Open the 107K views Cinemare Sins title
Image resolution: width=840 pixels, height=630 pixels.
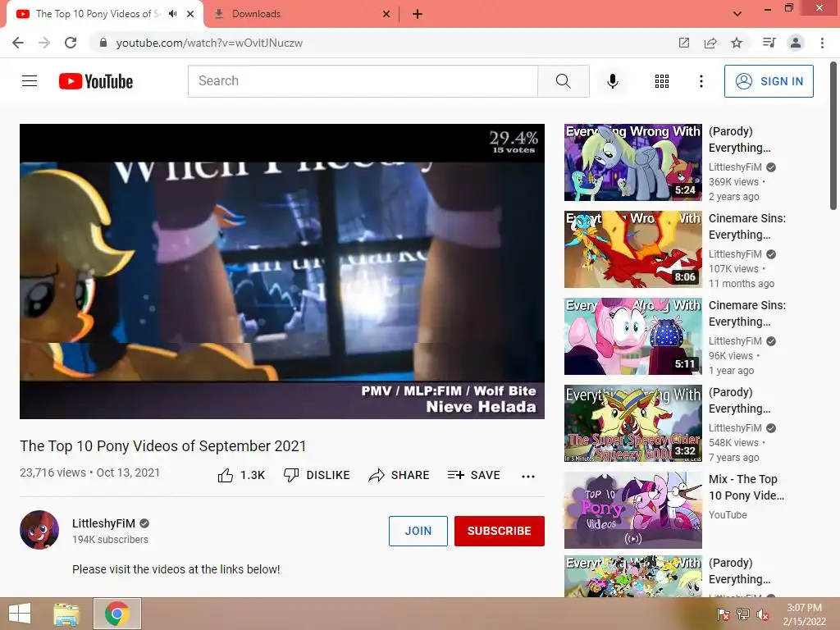[746, 226]
